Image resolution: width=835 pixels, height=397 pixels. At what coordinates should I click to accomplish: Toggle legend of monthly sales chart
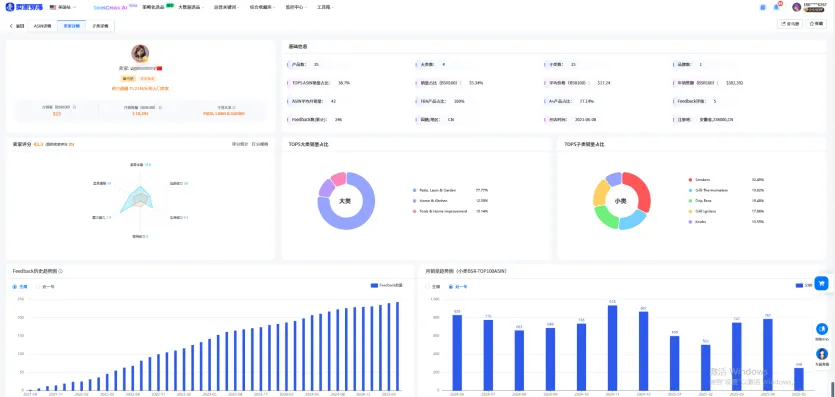804,286
